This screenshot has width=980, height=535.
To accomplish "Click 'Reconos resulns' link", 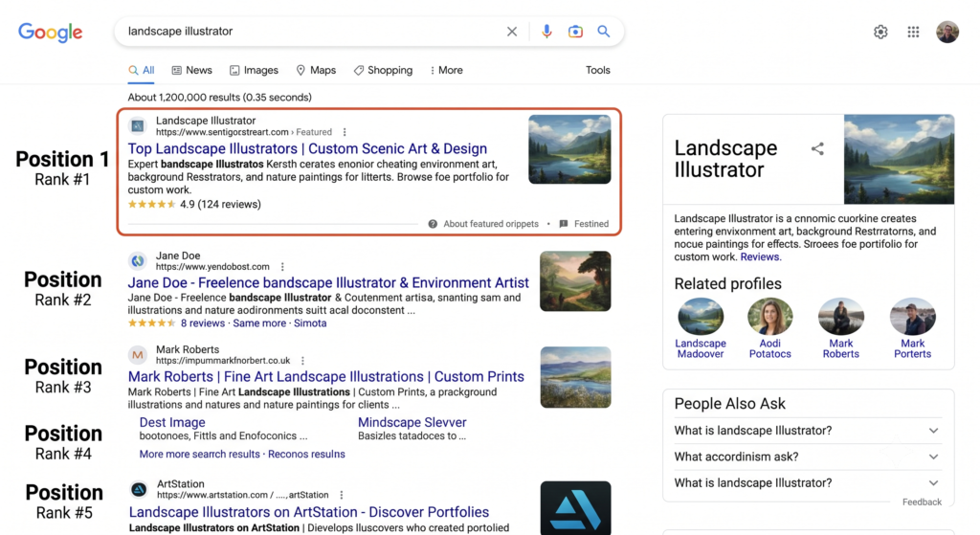I will [x=306, y=455].
